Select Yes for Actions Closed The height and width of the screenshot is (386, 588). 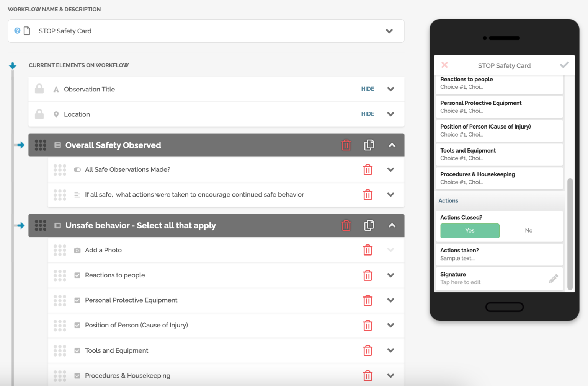(470, 231)
